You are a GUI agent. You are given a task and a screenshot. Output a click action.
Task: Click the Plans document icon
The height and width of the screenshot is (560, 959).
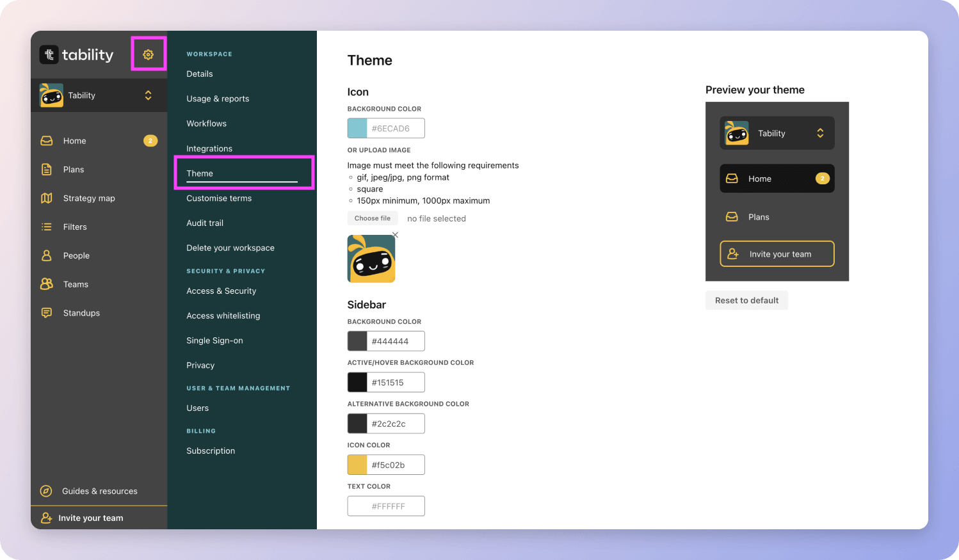[47, 170]
